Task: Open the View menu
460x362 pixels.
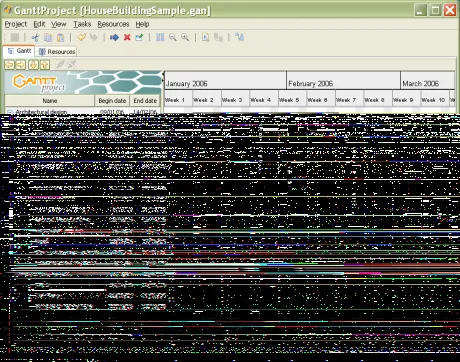Action: click(x=59, y=24)
